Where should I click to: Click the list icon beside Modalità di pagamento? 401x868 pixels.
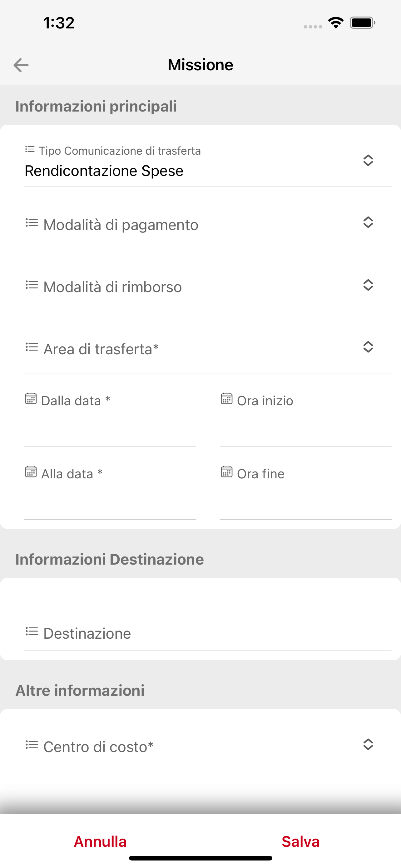coord(32,223)
